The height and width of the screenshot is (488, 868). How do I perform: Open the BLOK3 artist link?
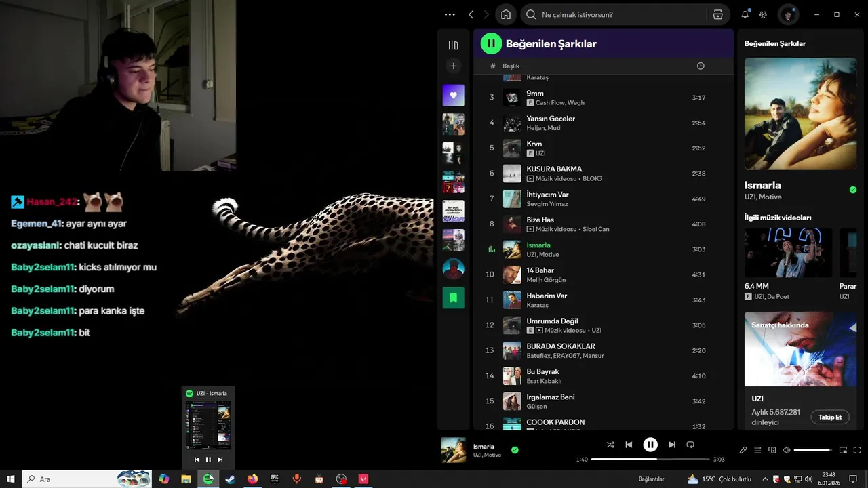tap(592, 179)
